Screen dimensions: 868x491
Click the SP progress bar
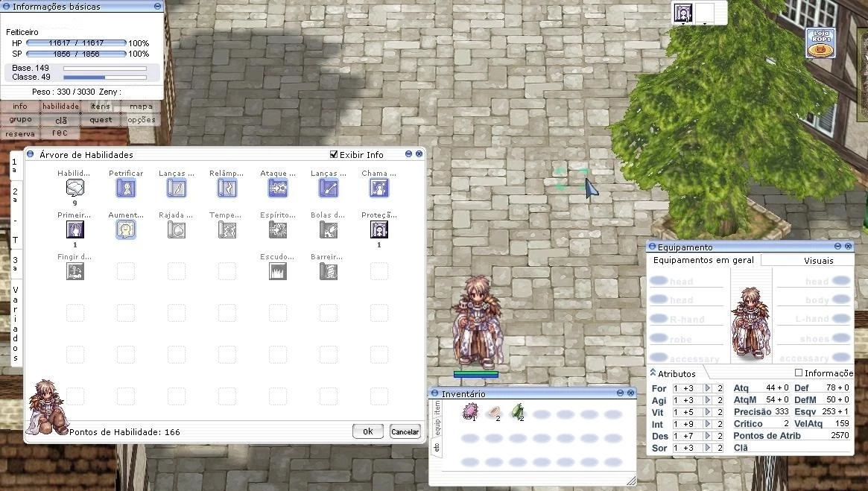click(76, 54)
